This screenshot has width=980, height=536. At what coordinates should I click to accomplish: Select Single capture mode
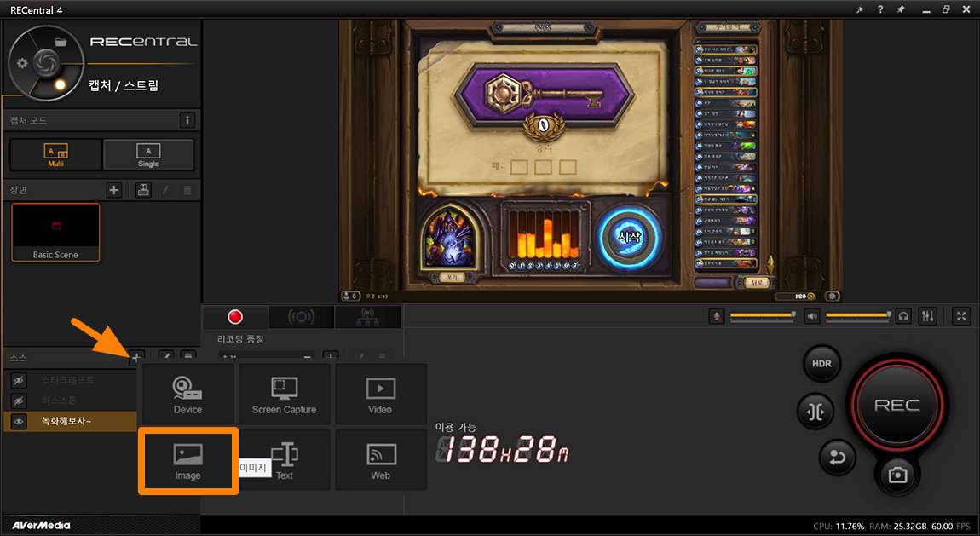[148, 154]
